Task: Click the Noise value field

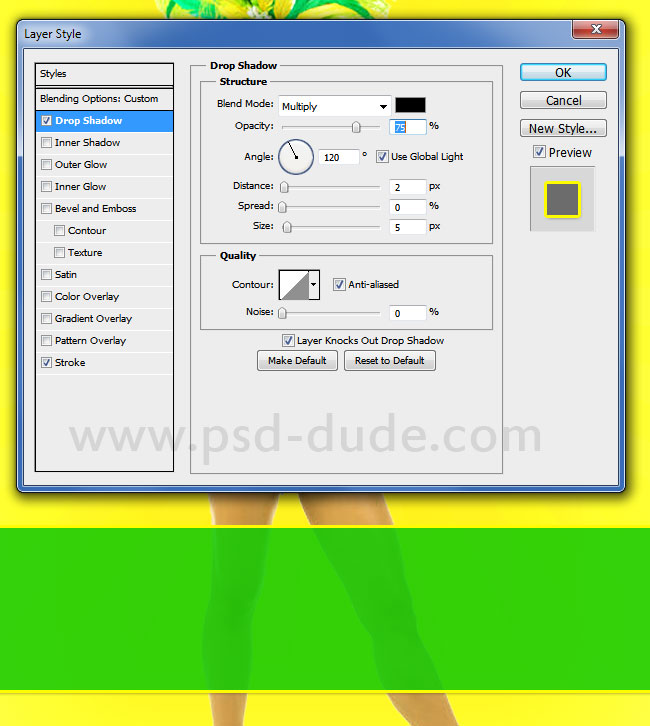Action: 407,313
